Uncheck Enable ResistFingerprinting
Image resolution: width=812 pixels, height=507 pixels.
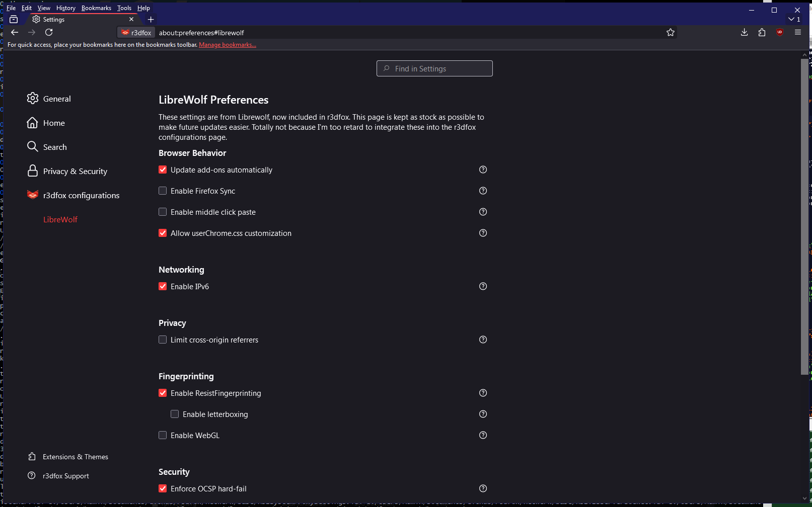tap(163, 393)
